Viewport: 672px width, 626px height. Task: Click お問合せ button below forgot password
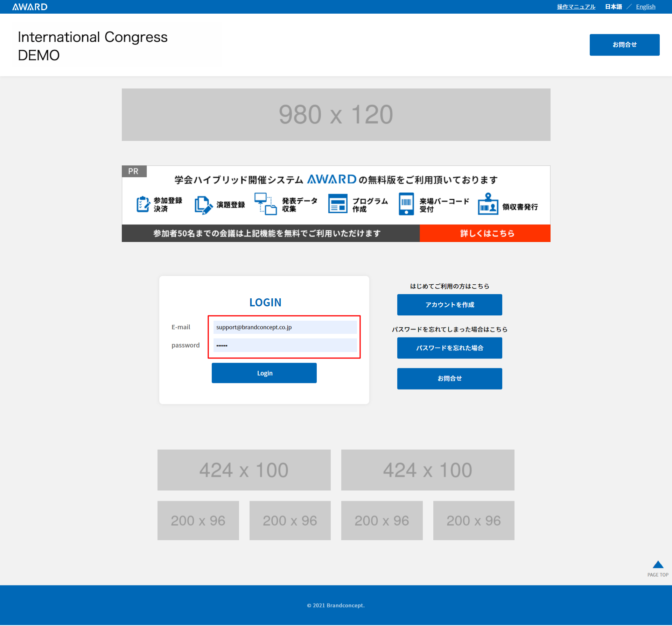click(449, 378)
